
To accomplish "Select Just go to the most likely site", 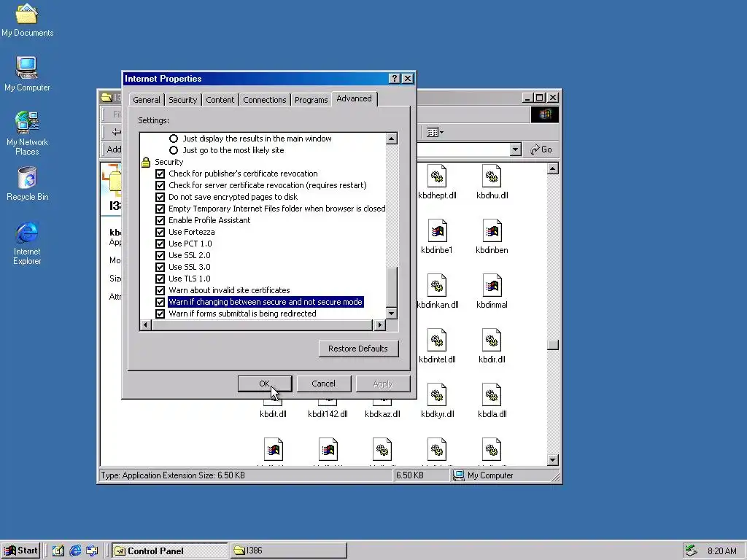I will tap(174, 150).
